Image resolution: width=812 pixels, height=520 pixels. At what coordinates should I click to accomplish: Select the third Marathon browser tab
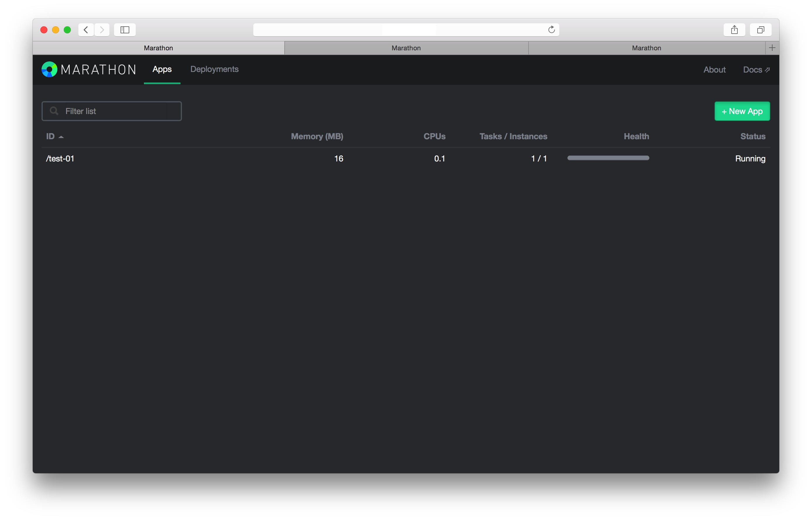coord(646,48)
